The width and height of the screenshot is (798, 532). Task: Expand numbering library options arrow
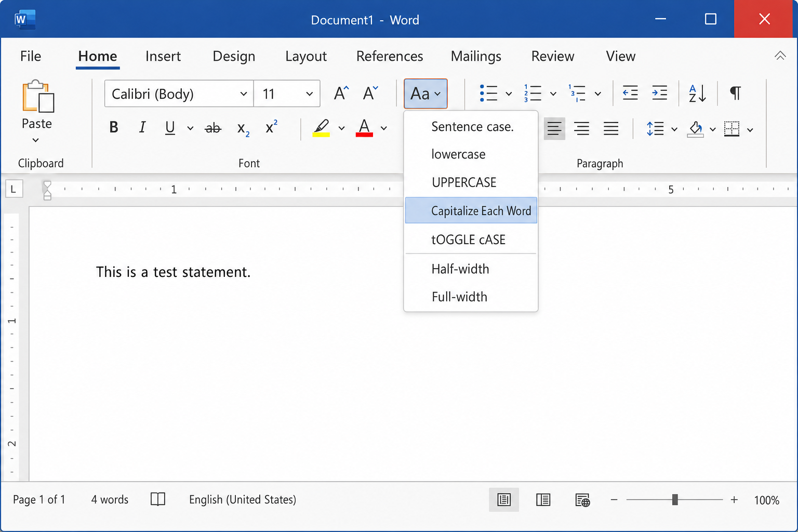[553, 94]
